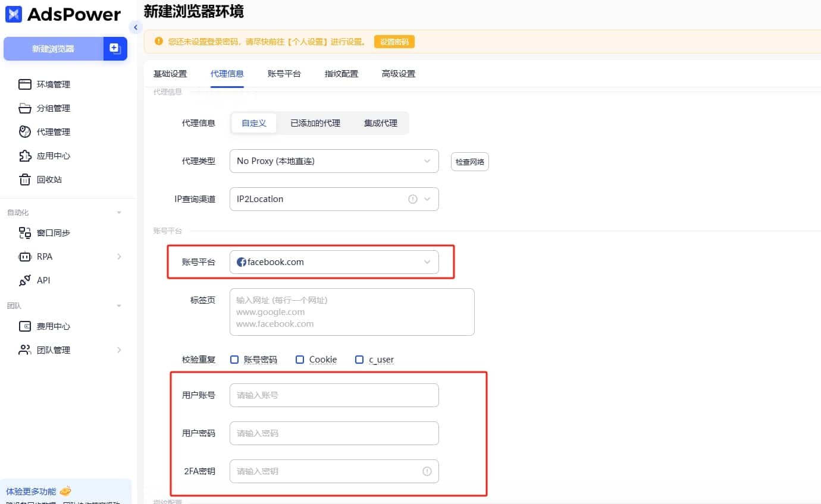
Task: Switch to the 基础设置 tab
Action: pos(170,74)
